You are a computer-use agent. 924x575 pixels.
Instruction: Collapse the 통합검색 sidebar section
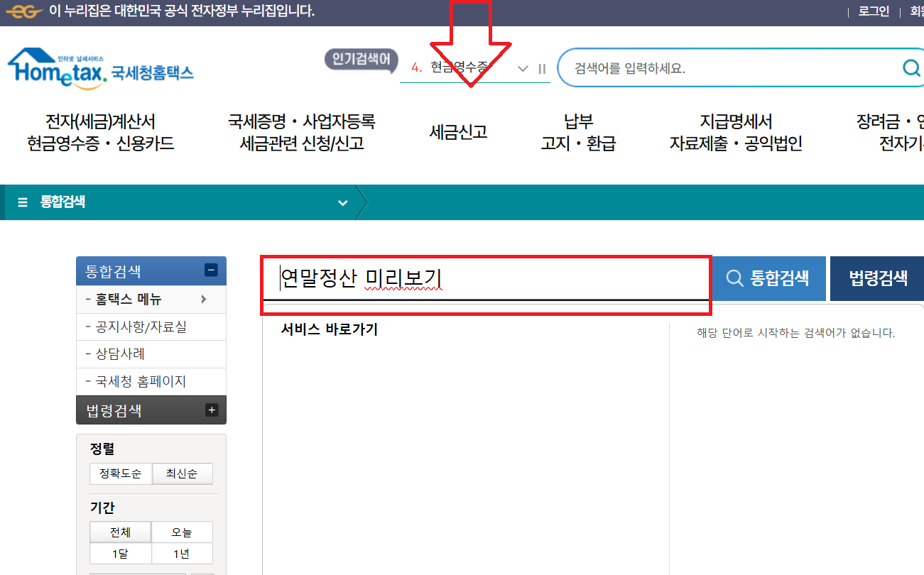click(x=210, y=270)
